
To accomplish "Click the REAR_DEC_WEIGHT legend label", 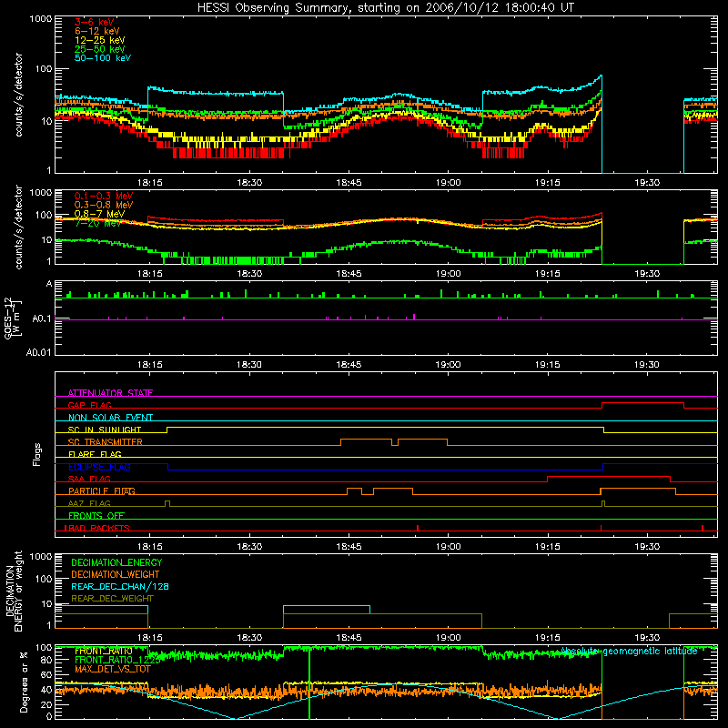I will point(112,599).
